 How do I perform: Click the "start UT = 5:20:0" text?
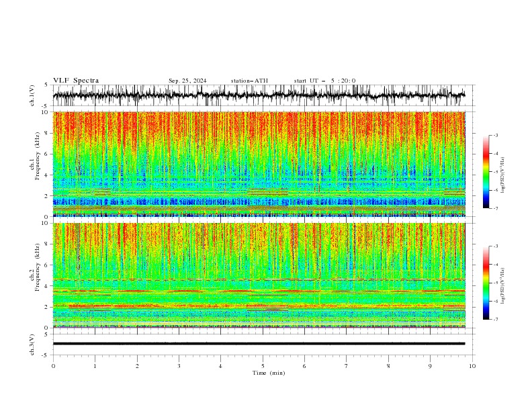(324, 81)
